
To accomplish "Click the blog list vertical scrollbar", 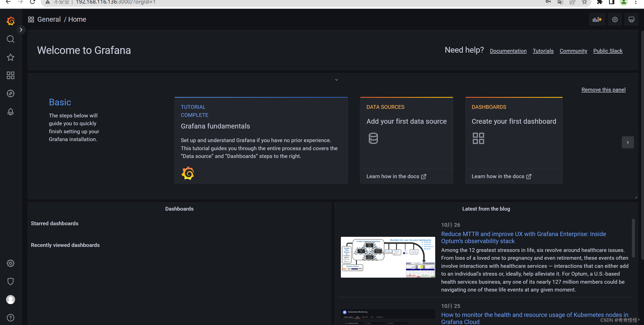I will (x=633, y=238).
